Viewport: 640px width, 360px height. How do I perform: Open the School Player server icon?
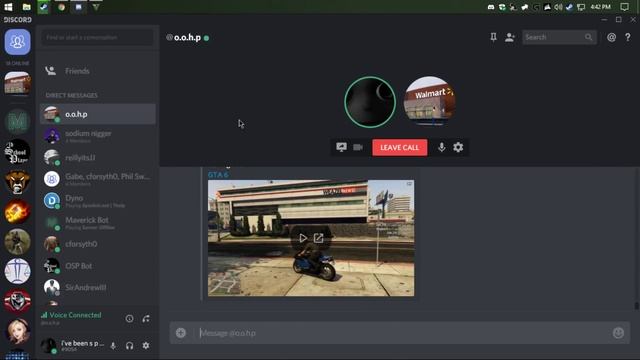point(17,152)
